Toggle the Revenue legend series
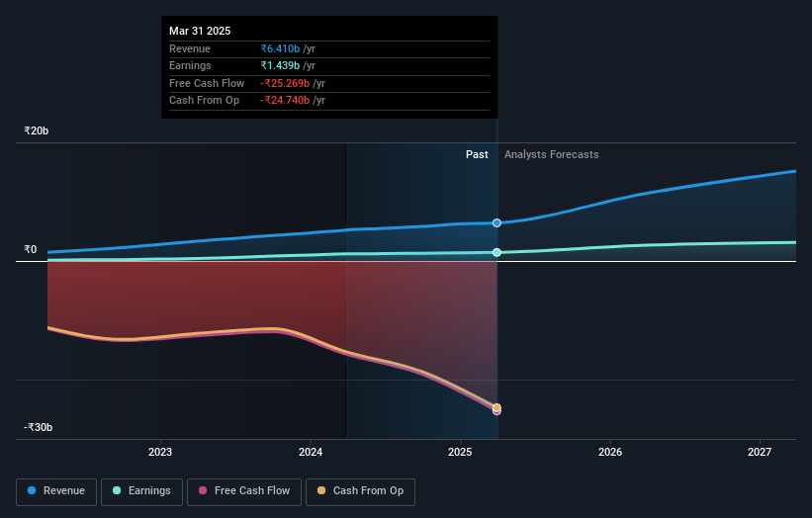The width and height of the screenshot is (812, 518). coord(56,491)
